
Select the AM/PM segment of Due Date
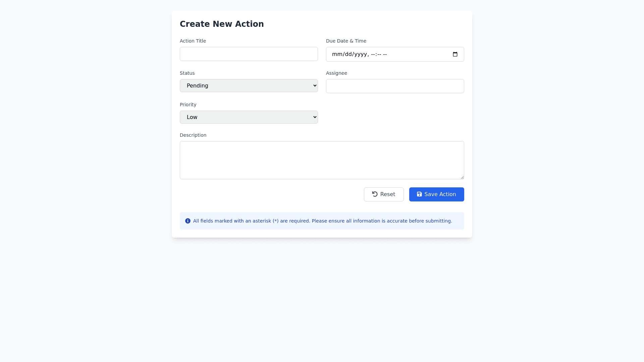pos(385,54)
